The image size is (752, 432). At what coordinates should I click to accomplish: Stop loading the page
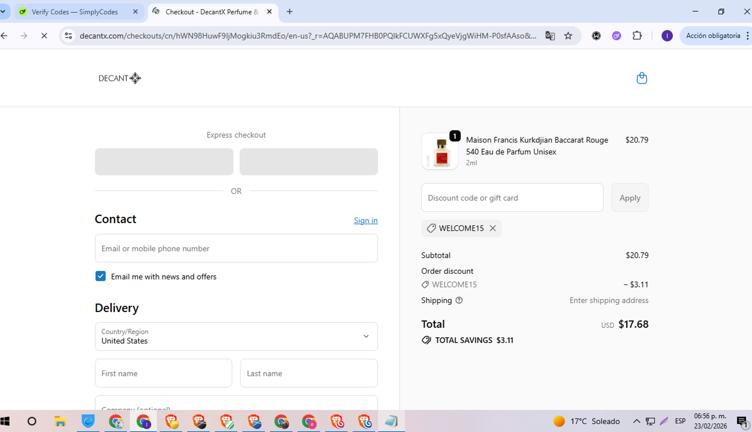44,35
